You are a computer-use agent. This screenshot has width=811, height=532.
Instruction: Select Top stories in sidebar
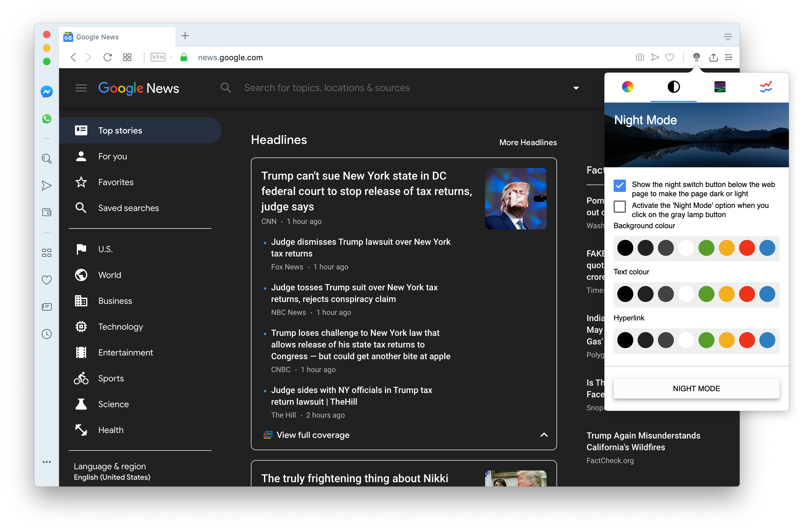click(x=140, y=130)
